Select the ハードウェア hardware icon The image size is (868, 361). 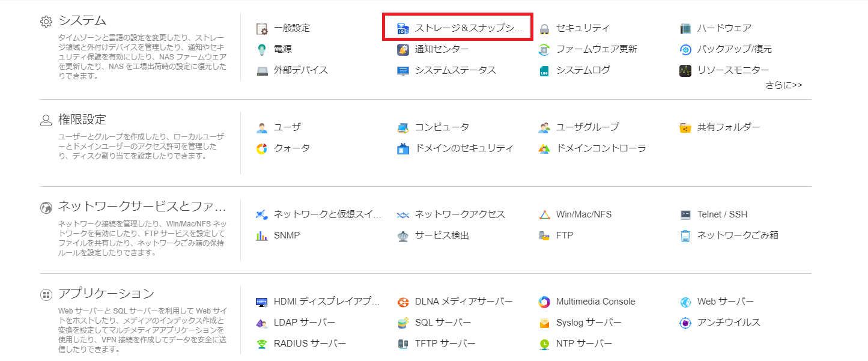point(685,28)
